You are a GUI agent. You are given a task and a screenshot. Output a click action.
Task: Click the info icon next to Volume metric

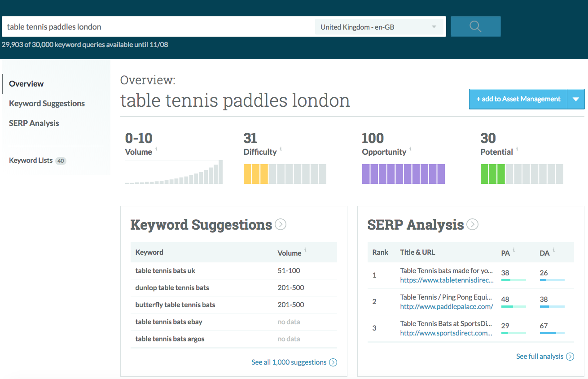pyautogui.click(x=156, y=148)
